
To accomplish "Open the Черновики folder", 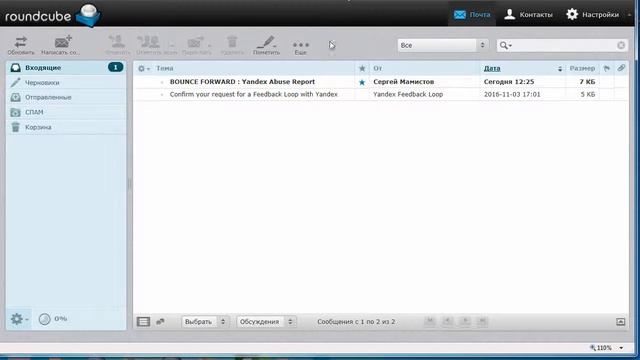I will (66, 82).
